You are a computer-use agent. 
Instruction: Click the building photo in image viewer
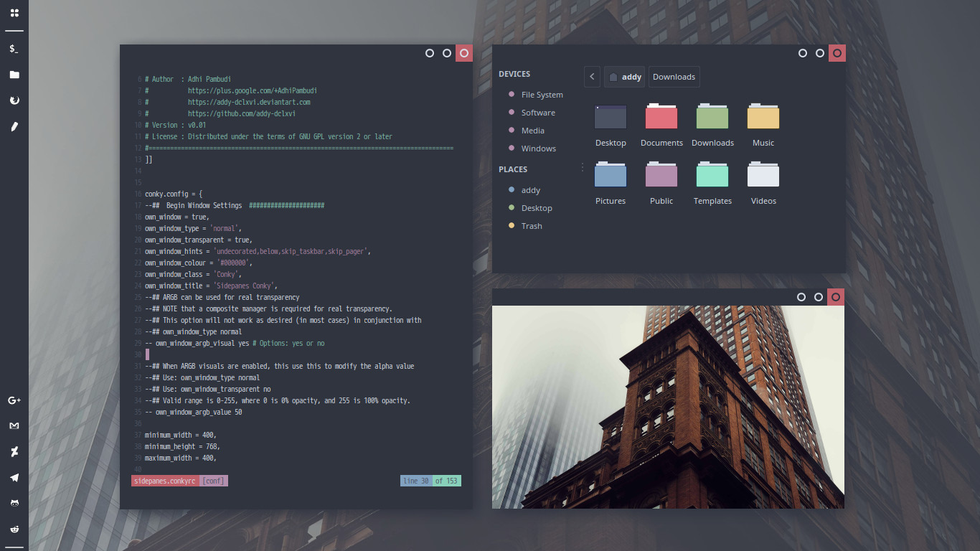[x=668, y=407]
